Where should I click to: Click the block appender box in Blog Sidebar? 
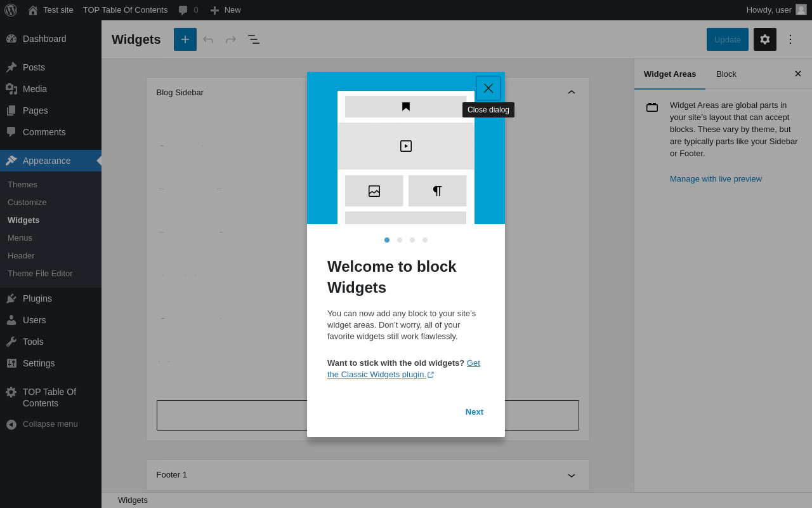pos(368,415)
